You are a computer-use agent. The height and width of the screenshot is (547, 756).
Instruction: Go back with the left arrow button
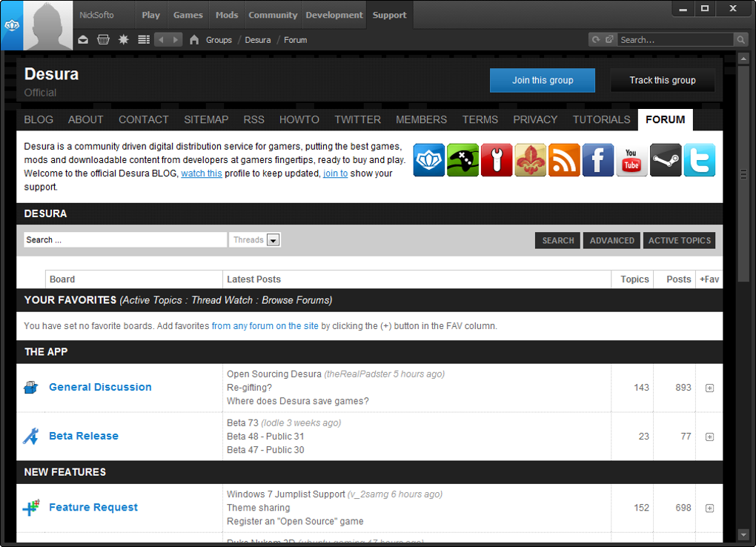click(162, 39)
